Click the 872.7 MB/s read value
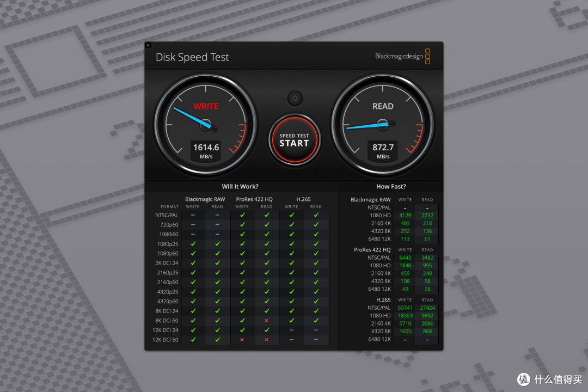Image resolution: width=588 pixels, height=392 pixels. [x=383, y=151]
